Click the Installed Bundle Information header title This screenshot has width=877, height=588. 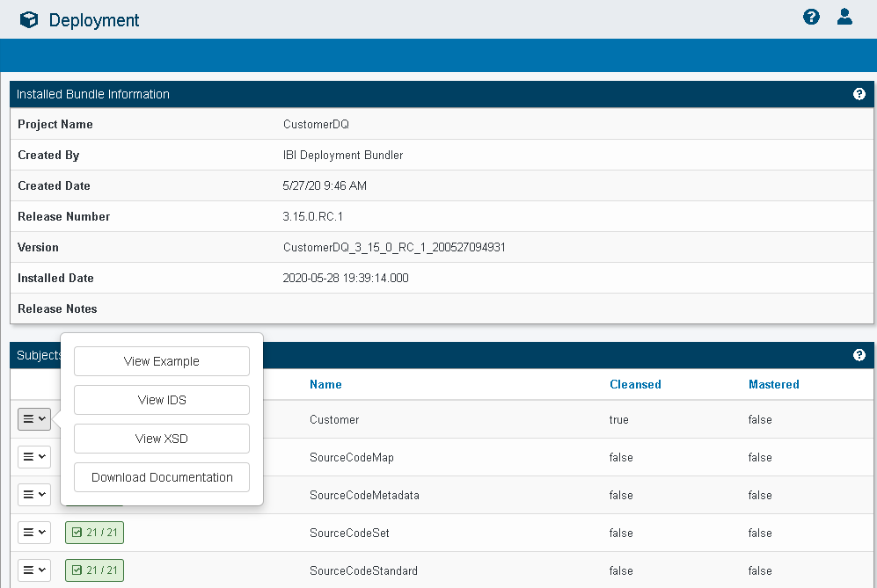click(93, 94)
